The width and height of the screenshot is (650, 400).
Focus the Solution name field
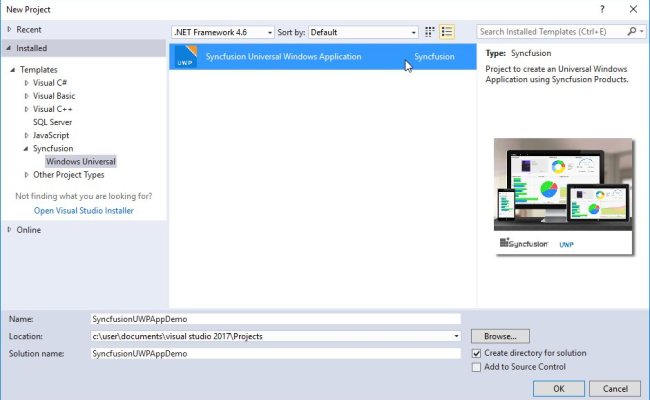[275, 354]
